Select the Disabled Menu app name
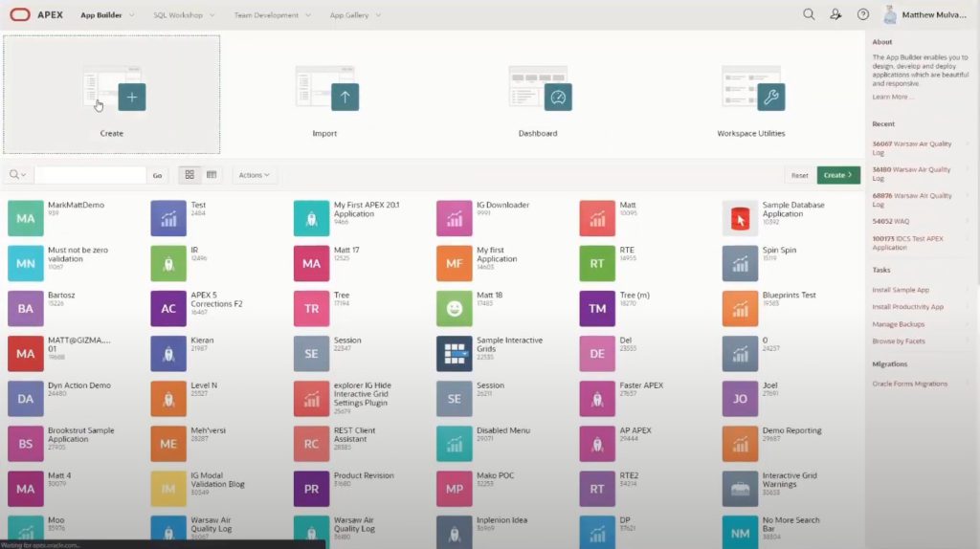The width and height of the screenshot is (980, 549). click(x=502, y=430)
